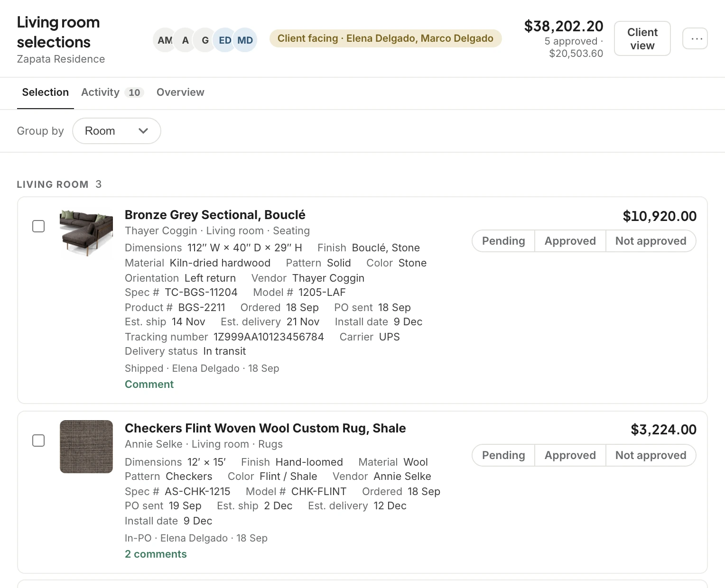Click Spec number TC-BGS-11204
This screenshot has width=725, height=588.
(201, 293)
